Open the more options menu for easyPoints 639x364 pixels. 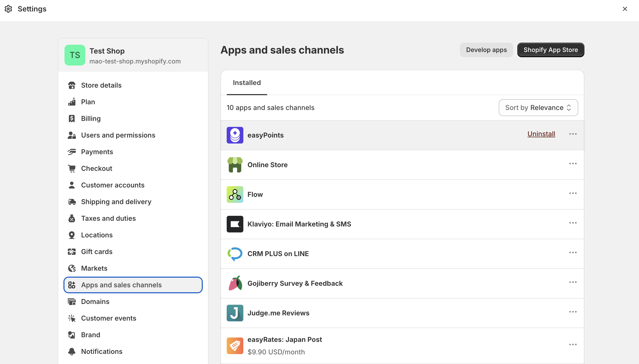click(x=573, y=134)
